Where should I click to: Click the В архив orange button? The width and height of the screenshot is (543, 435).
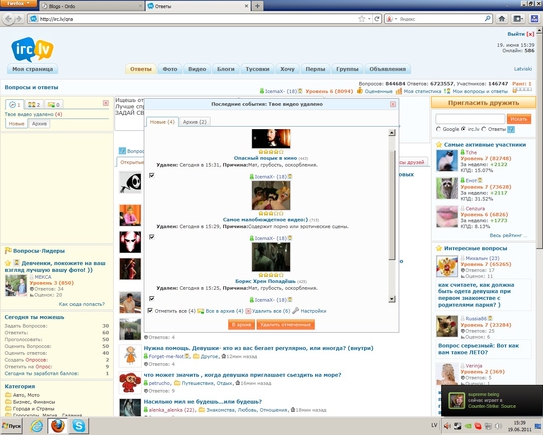coord(241,325)
